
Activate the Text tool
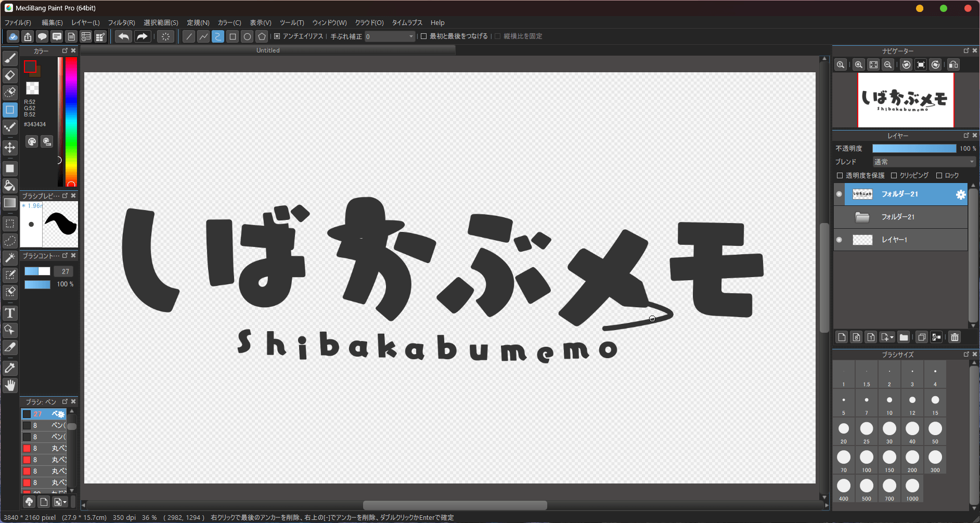(x=10, y=313)
